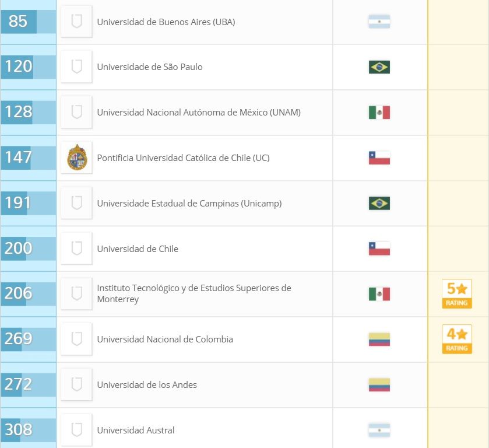Open Instituto Tecnológico de Monterrey university name

[194, 293]
